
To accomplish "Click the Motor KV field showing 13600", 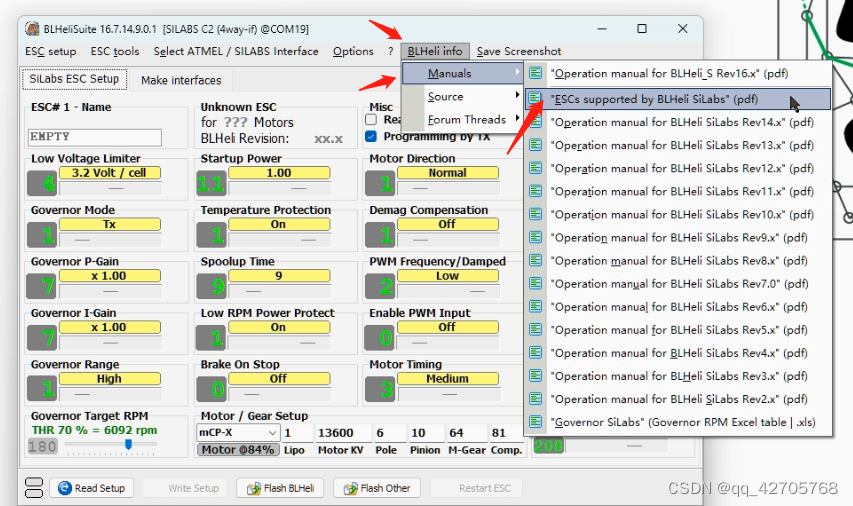I will pos(343,433).
